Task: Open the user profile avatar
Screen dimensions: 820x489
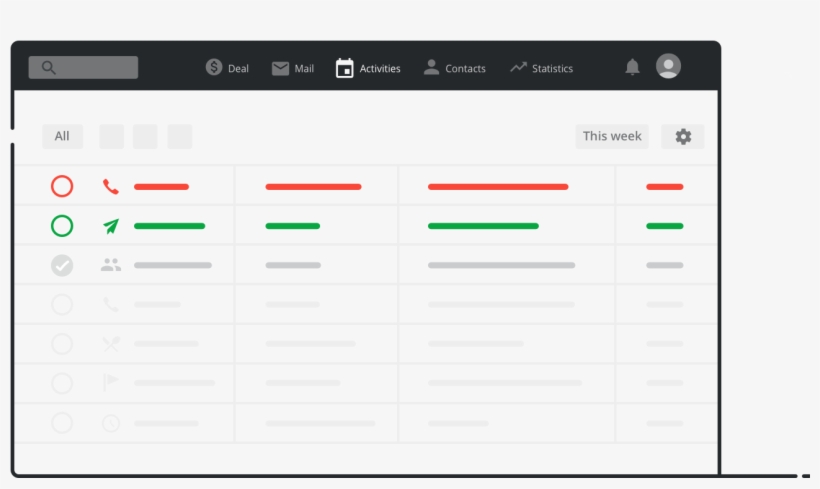Action: [x=668, y=66]
